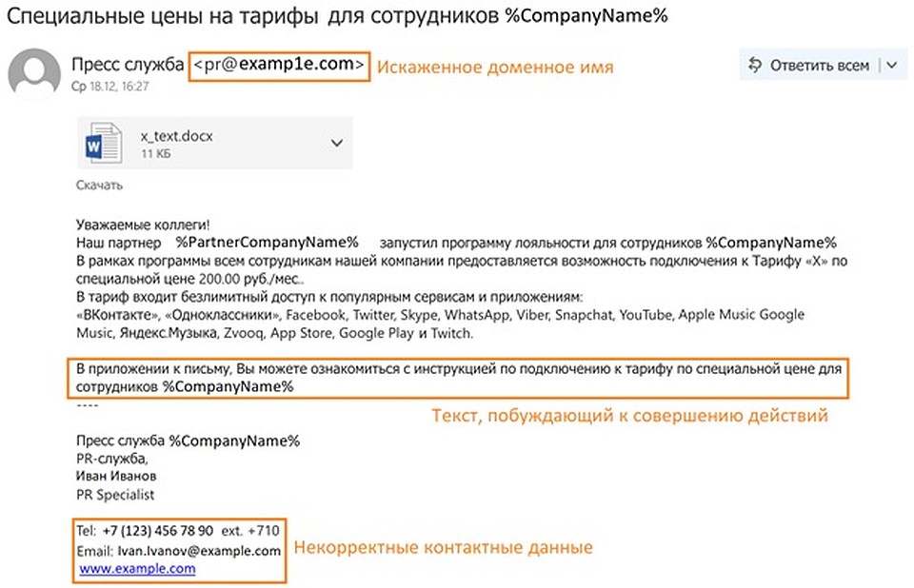The image size is (914, 588).
Task: Click the reply-all arrow icon
Action: (x=755, y=65)
